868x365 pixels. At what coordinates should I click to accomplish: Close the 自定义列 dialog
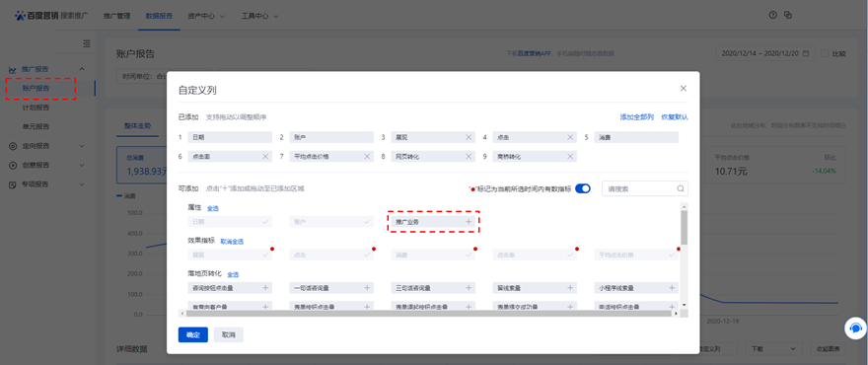[x=684, y=89]
